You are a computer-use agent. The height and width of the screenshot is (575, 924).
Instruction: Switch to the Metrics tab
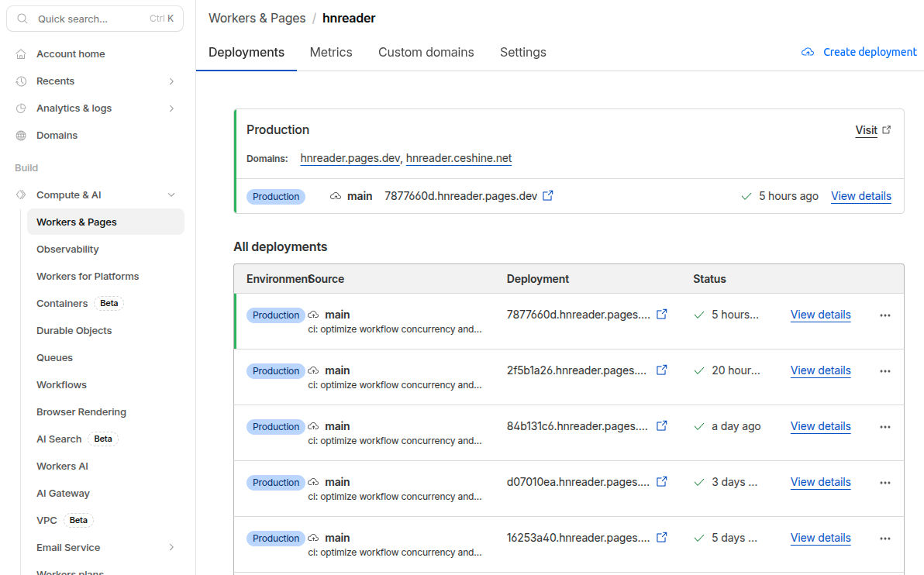331,52
